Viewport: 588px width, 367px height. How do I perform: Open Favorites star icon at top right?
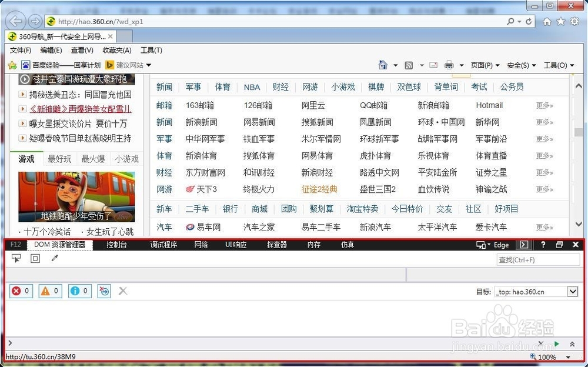coord(560,21)
